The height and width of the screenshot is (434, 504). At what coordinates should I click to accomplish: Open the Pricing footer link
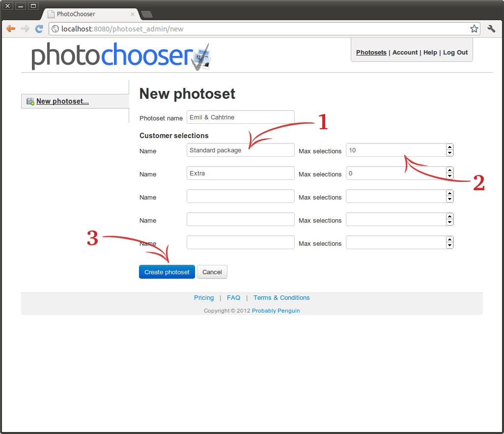pos(204,298)
